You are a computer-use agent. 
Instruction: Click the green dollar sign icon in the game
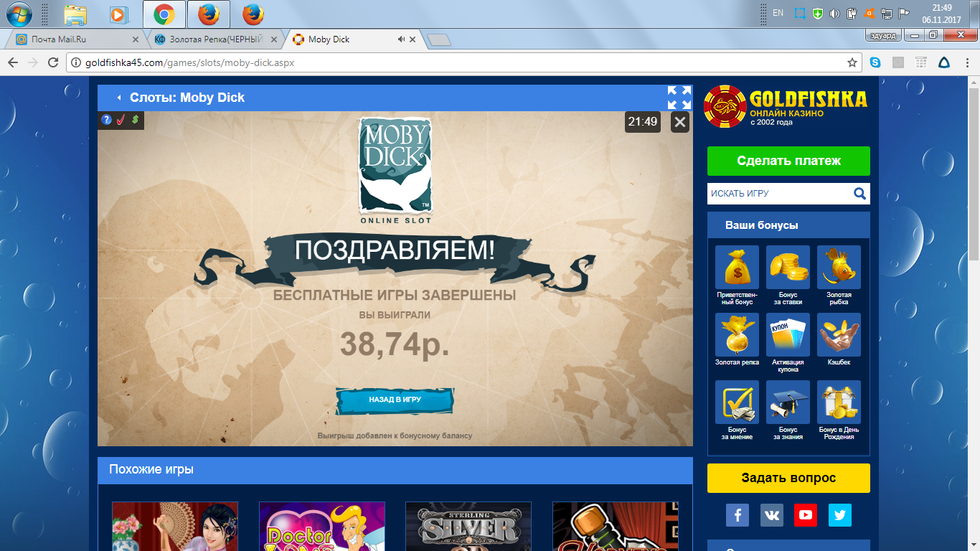[134, 120]
